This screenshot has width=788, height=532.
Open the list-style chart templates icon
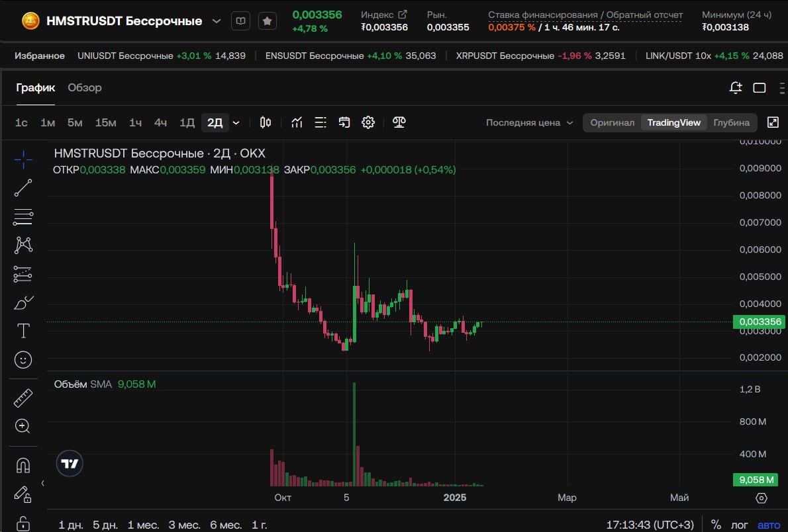tap(320, 122)
